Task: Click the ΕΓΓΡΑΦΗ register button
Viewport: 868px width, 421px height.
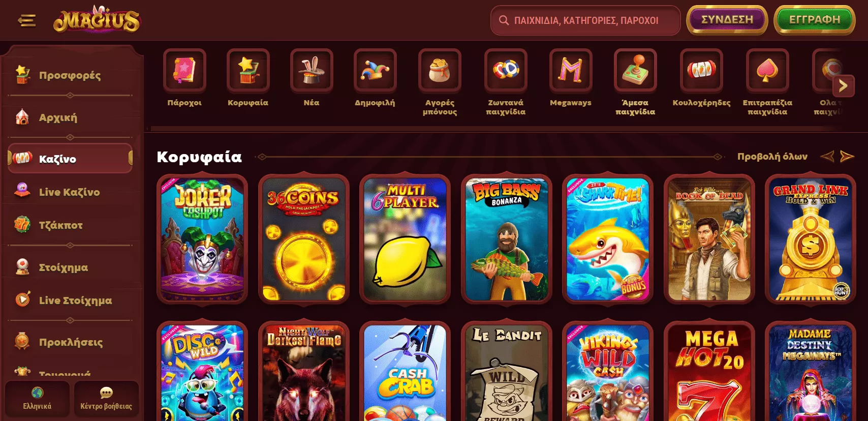Action: coord(815,20)
